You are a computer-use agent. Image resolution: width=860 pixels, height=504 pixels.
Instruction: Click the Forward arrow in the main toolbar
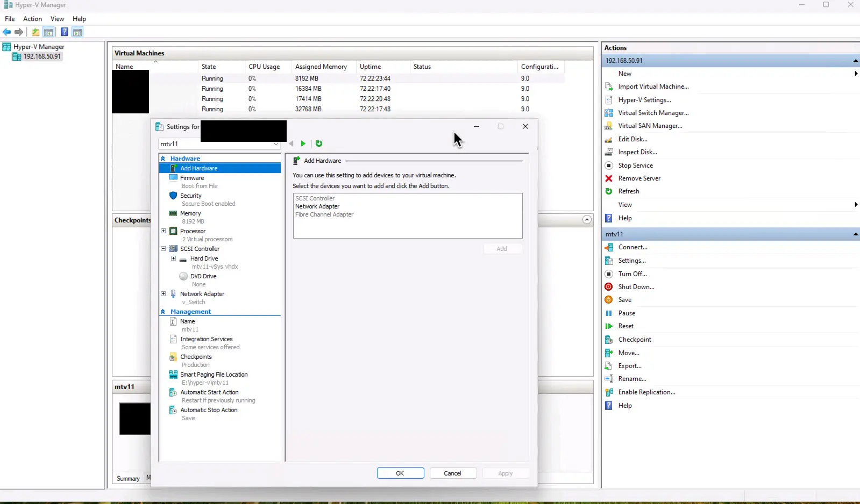click(19, 32)
